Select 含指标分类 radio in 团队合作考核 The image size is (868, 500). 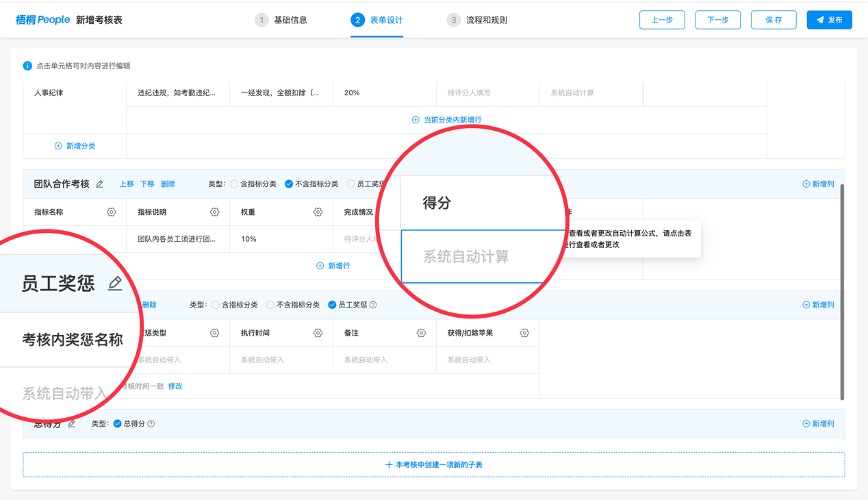tap(234, 184)
